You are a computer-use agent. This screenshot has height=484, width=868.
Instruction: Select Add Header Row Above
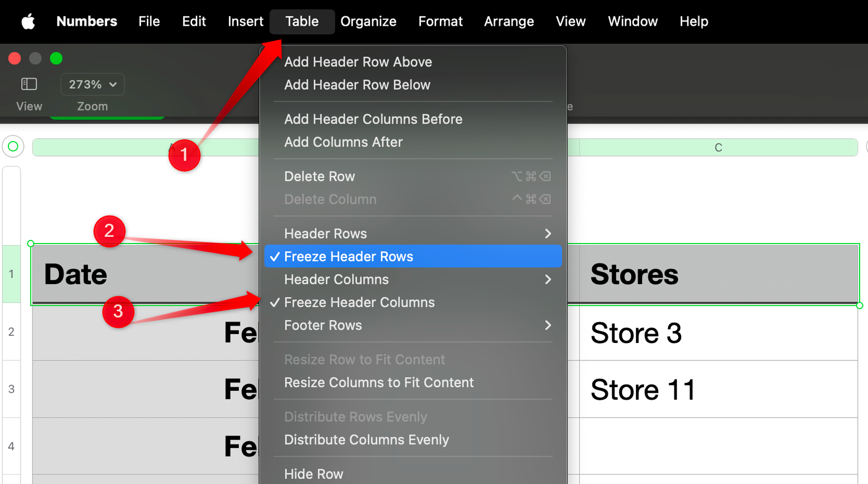click(x=358, y=62)
